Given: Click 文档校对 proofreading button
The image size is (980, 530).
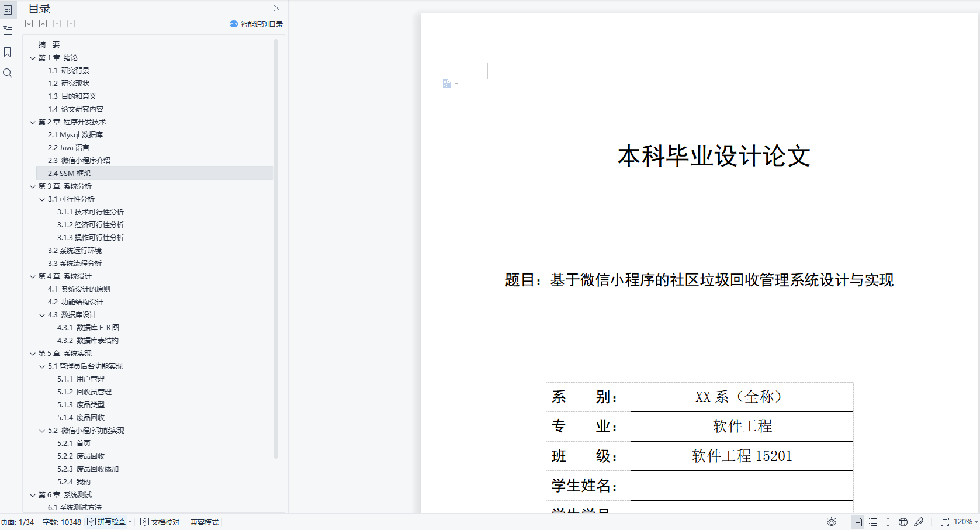Looking at the screenshot, I should coord(160,522).
